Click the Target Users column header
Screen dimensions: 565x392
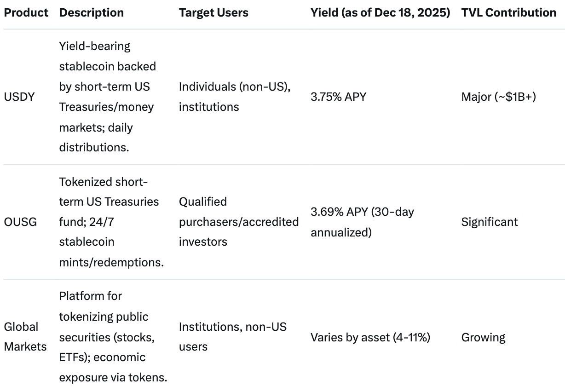pyautogui.click(x=213, y=13)
